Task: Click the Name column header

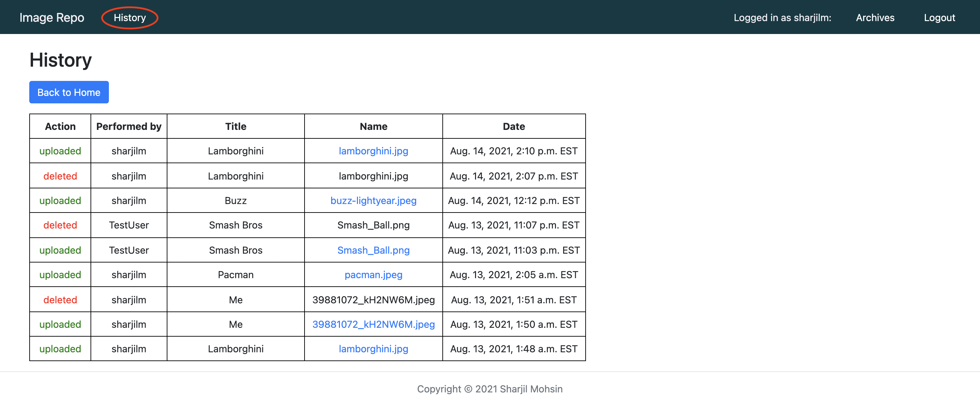Action: point(373,126)
